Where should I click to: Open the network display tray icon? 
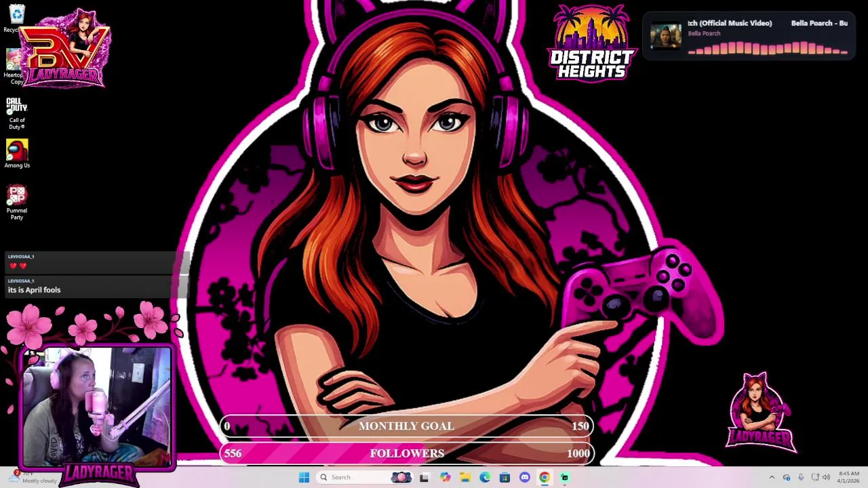coord(815,477)
